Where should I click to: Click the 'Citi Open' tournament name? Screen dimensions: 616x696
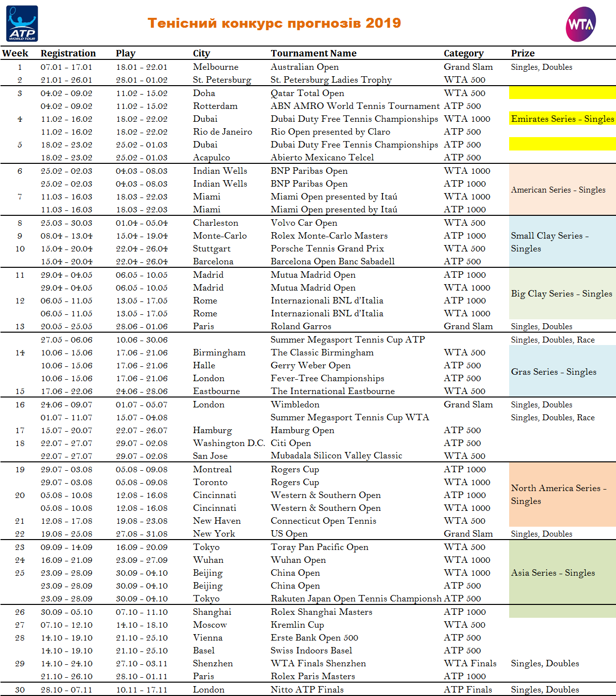(291, 443)
